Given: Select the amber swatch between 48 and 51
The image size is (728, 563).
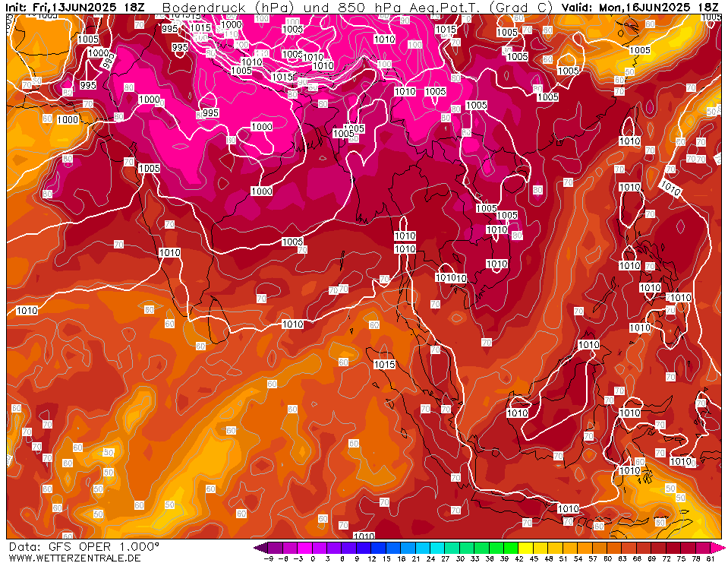Looking at the screenshot, I should tap(556, 547).
